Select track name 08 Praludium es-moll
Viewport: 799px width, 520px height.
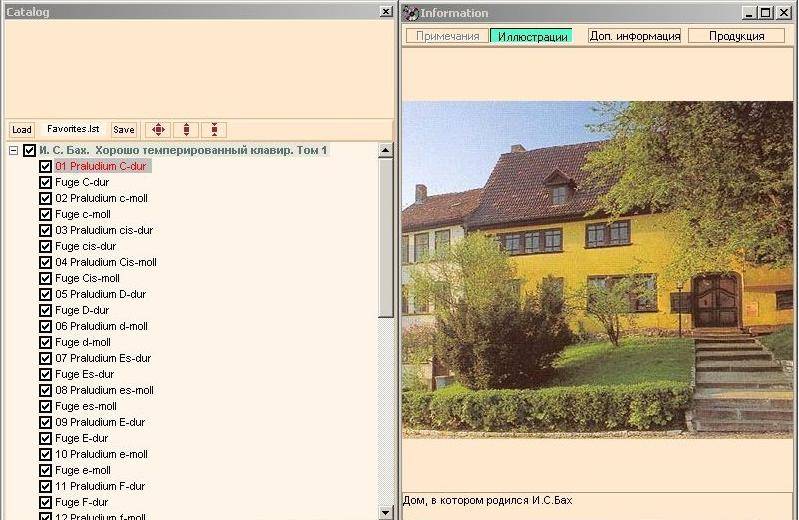pyautogui.click(x=104, y=390)
